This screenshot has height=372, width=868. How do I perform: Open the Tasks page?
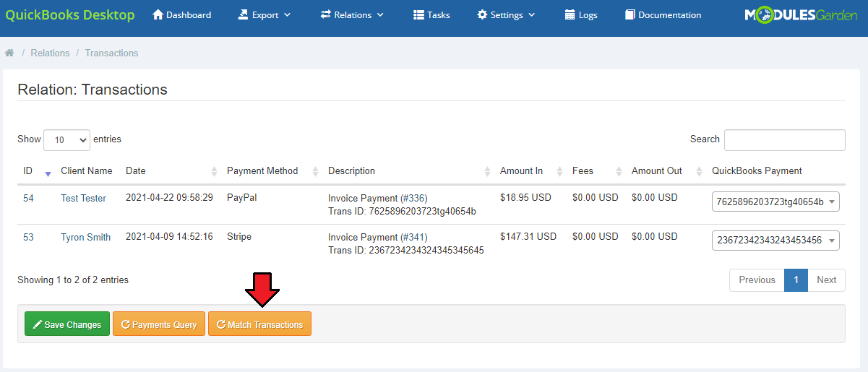[431, 14]
